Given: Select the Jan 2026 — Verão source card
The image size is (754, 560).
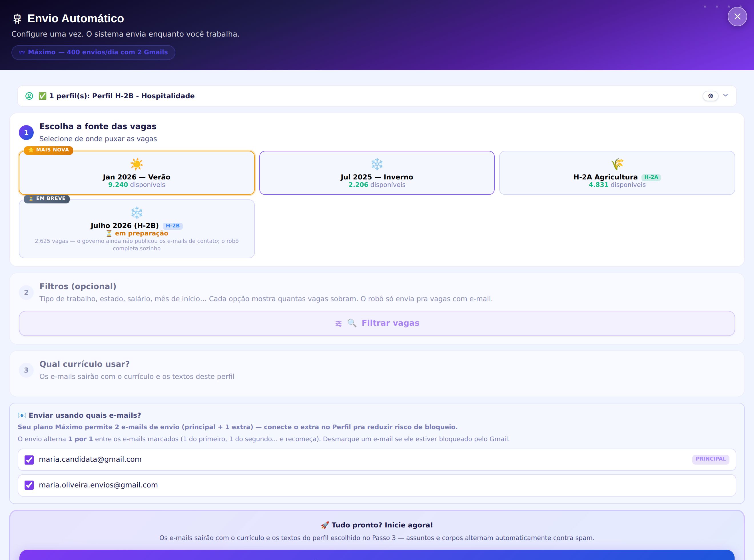Looking at the screenshot, I should pyautogui.click(x=137, y=173).
